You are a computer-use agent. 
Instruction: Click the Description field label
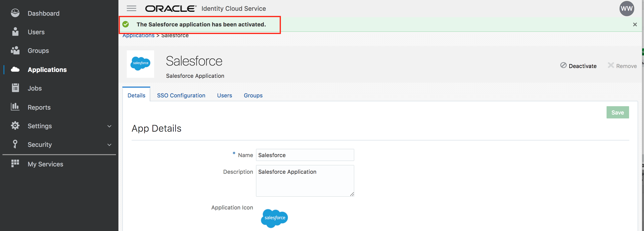pos(238,172)
